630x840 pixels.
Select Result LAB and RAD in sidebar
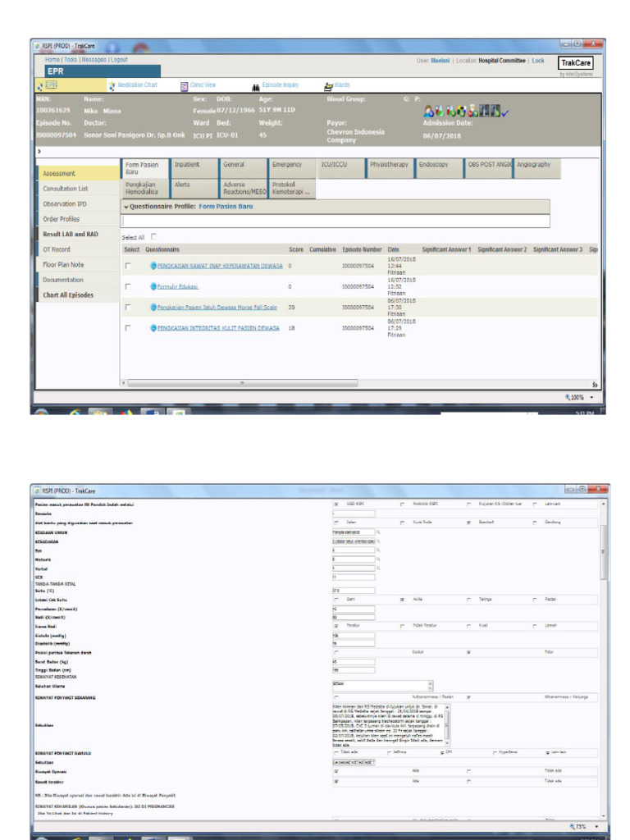(71, 235)
